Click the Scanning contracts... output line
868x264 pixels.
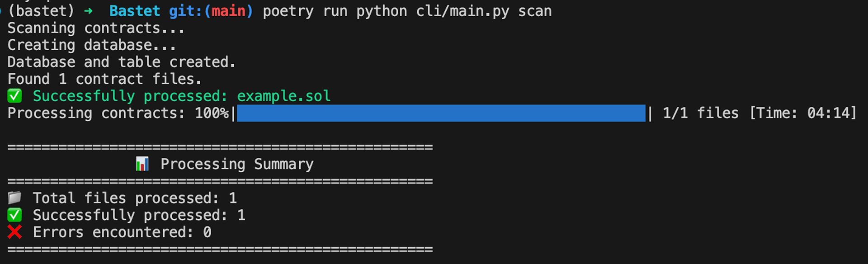click(96, 28)
